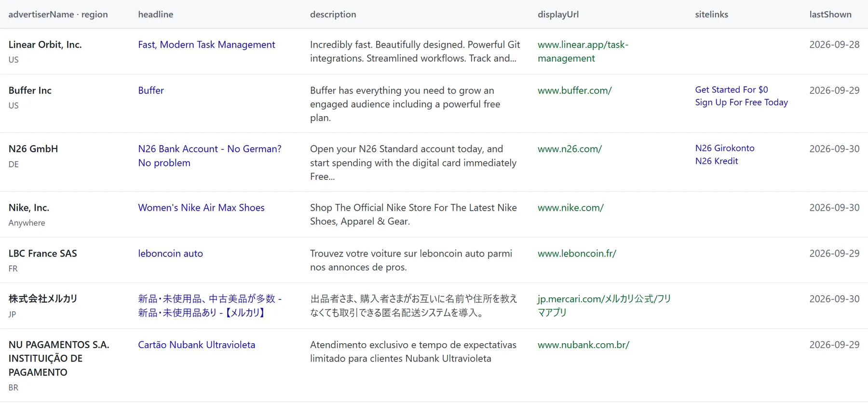The image size is (868, 403).
Task: Click 'Open your N26 Standard account' description
Action: pos(413,162)
